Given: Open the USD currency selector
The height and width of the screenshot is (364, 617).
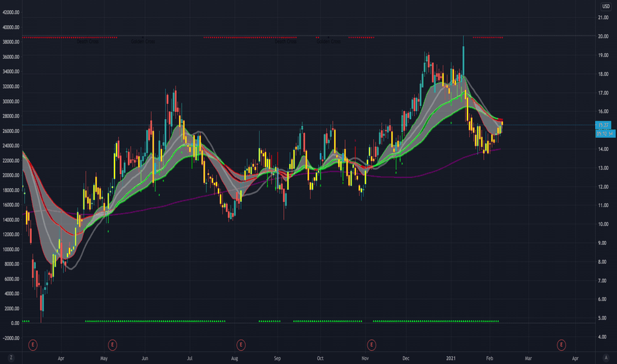Looking at the screenshot, I should click(606, 6).
